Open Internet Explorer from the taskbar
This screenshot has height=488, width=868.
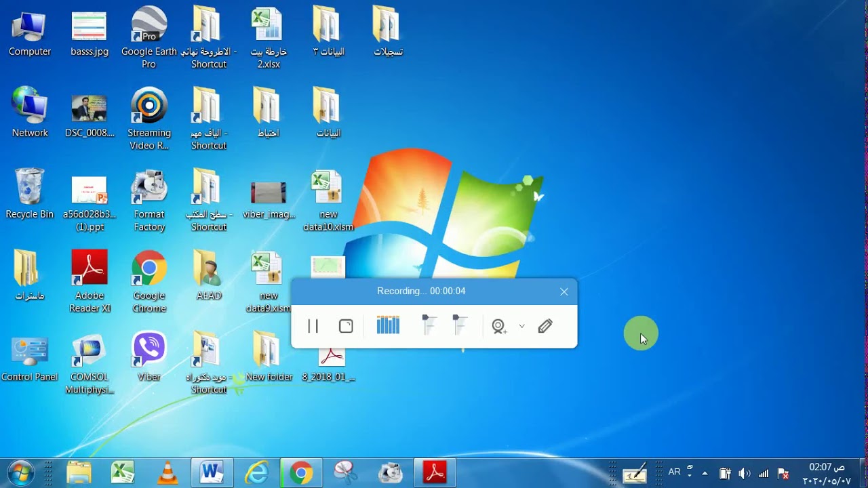pyautogui.click(x=257, y=472)
